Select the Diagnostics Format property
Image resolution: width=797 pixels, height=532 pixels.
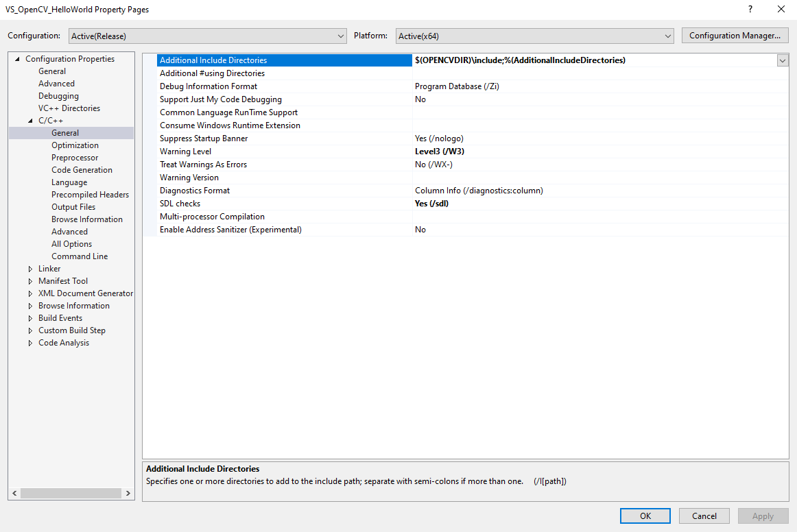[285, 191]
